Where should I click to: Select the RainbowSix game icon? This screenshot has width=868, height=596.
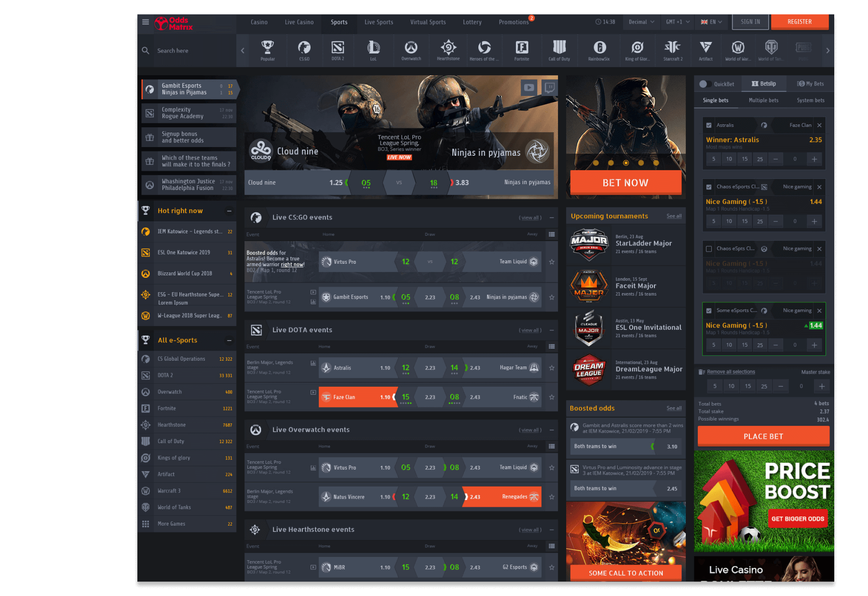click(599, 50)
